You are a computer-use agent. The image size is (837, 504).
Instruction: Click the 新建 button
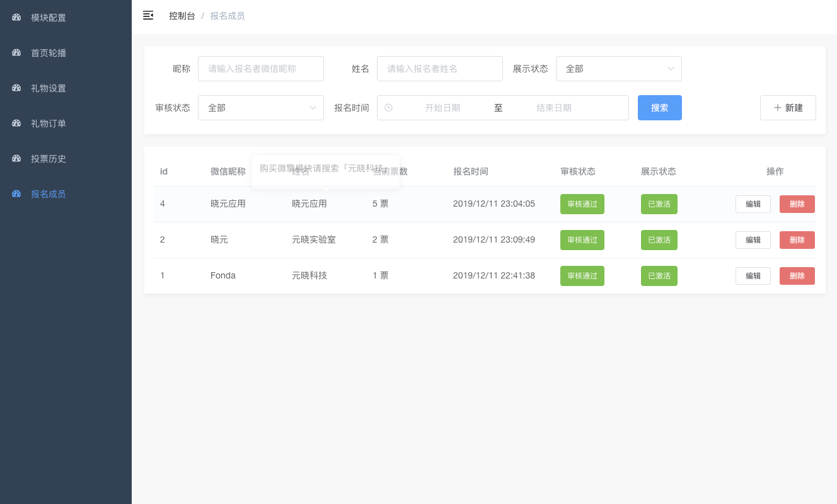pyautogui.click(x=788, y=108)
